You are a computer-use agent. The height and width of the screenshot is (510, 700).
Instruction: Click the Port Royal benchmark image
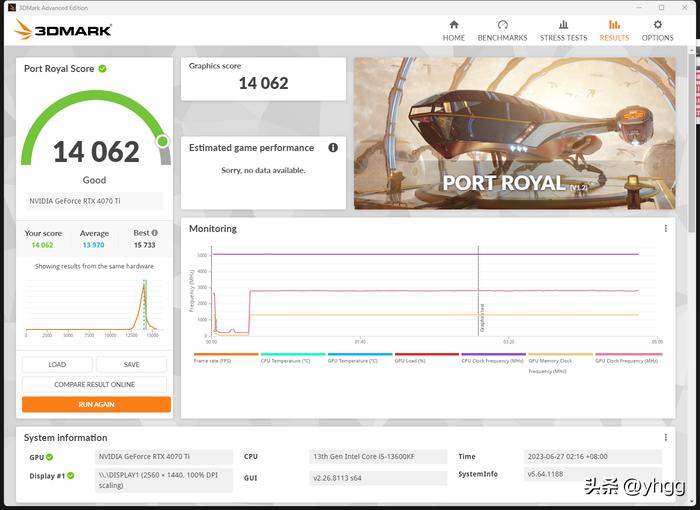tap(515, 133)
